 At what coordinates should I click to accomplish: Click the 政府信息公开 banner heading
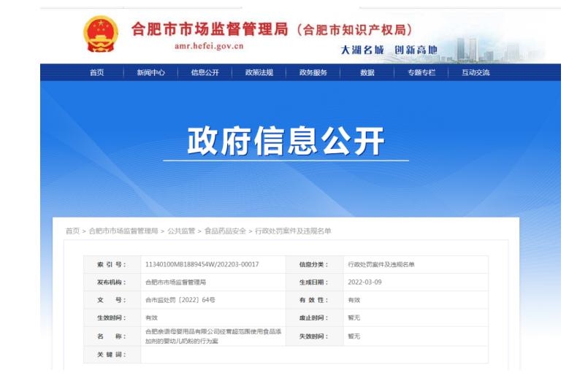pos(286,141)
